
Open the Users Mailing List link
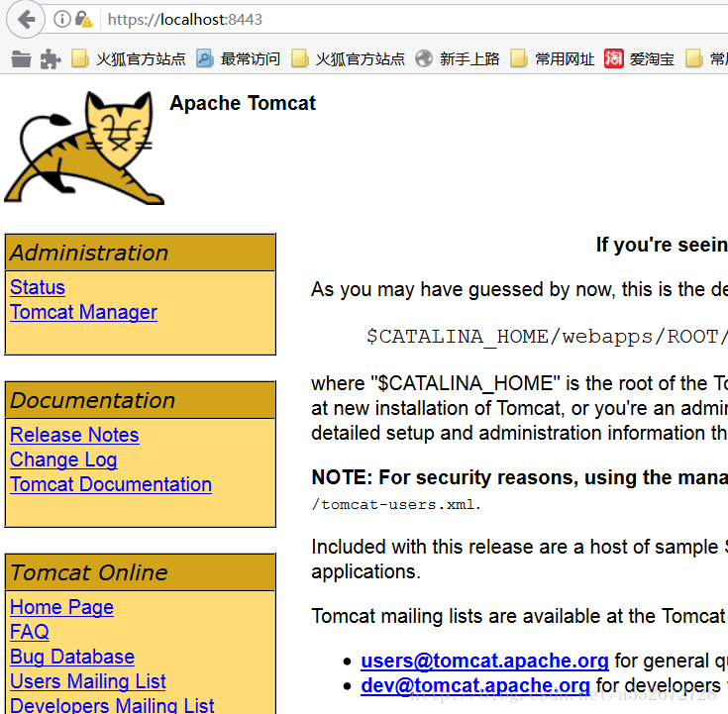pos(88,681)
